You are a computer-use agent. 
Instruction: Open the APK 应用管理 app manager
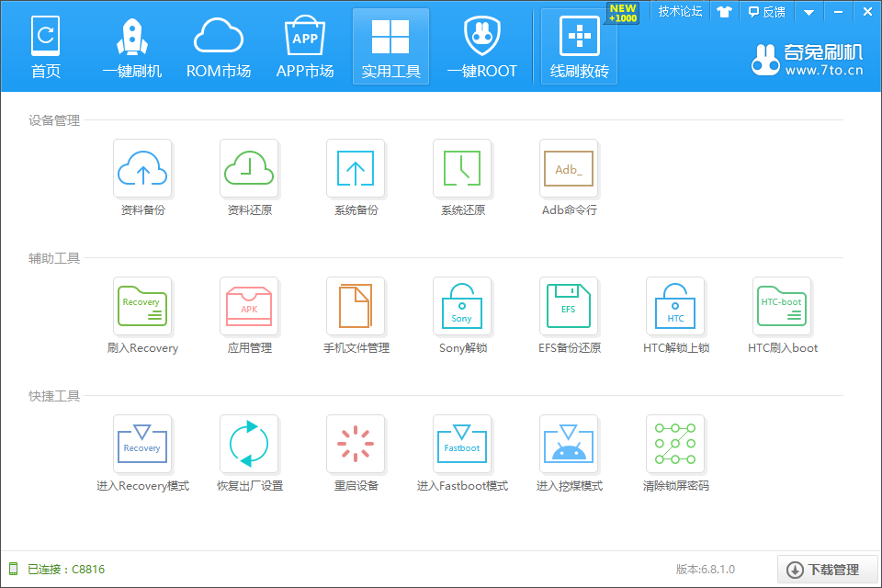249,306
